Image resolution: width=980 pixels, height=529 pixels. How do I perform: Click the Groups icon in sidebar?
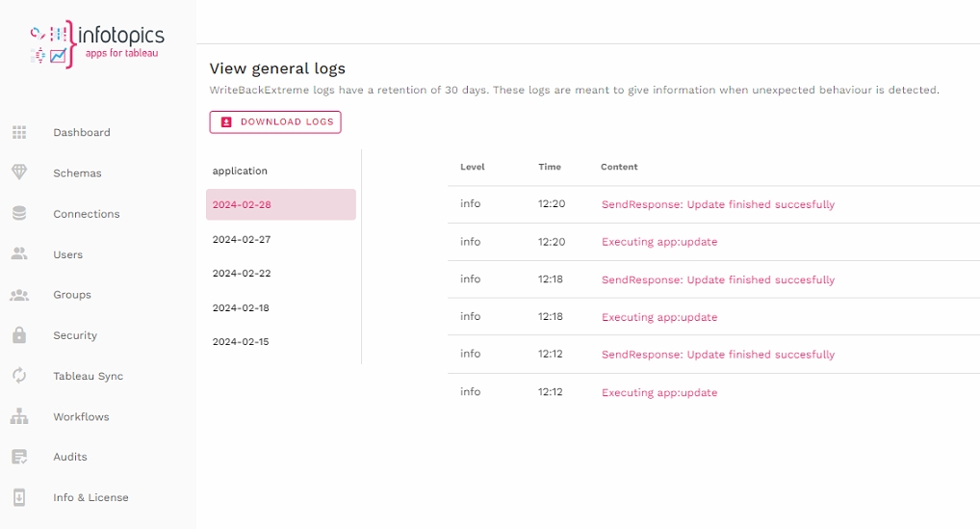tap(19, 295)
